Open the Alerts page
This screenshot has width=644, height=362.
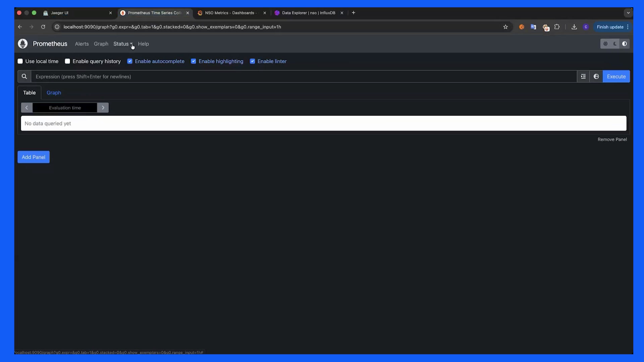coord(82,44)
